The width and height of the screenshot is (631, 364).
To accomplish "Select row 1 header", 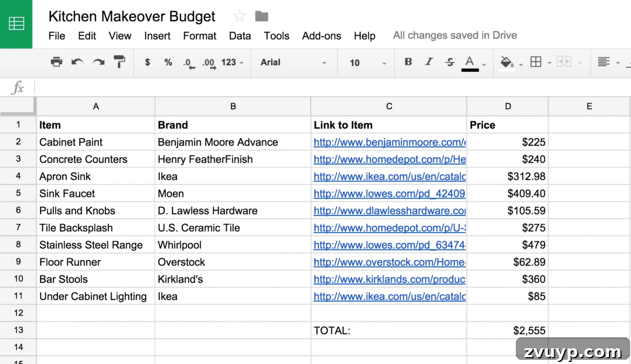I will tap(18, 125).
